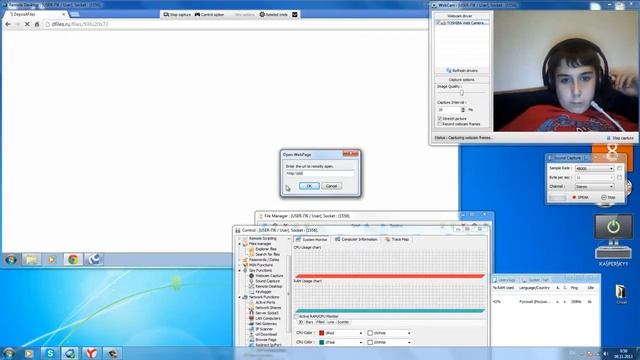The width and height of the screenshot is (640, 360).
Task: Collapse Network Functions tree node
Action: click(x=240, y=297)
